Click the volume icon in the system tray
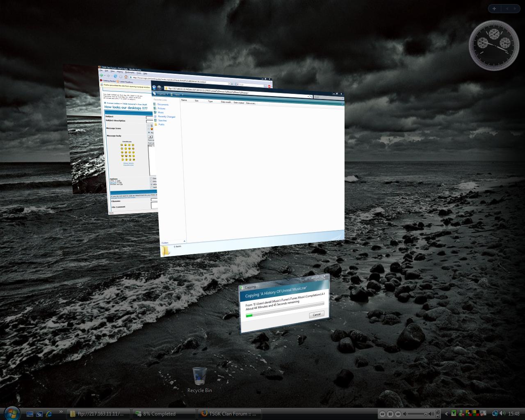 click(503, 414)
